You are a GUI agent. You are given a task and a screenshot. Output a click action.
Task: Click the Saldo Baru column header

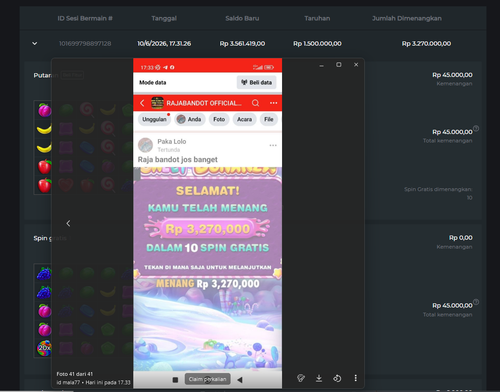[x=242, y=18]
